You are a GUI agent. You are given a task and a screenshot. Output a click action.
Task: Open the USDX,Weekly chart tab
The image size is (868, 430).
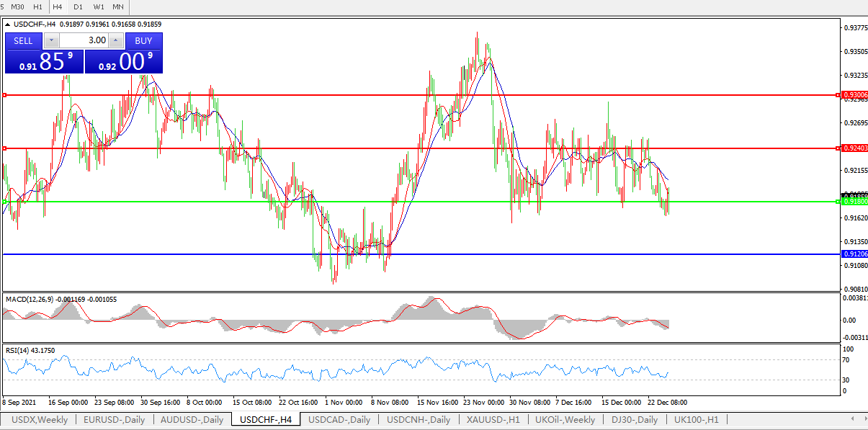tap(40, 419)
